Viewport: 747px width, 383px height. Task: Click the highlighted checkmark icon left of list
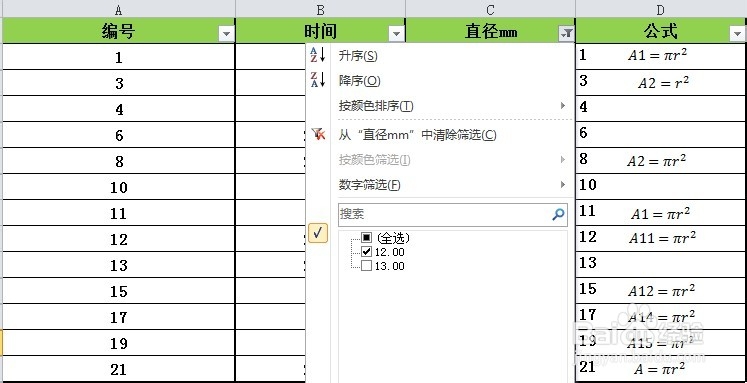[x=318, y=233]
